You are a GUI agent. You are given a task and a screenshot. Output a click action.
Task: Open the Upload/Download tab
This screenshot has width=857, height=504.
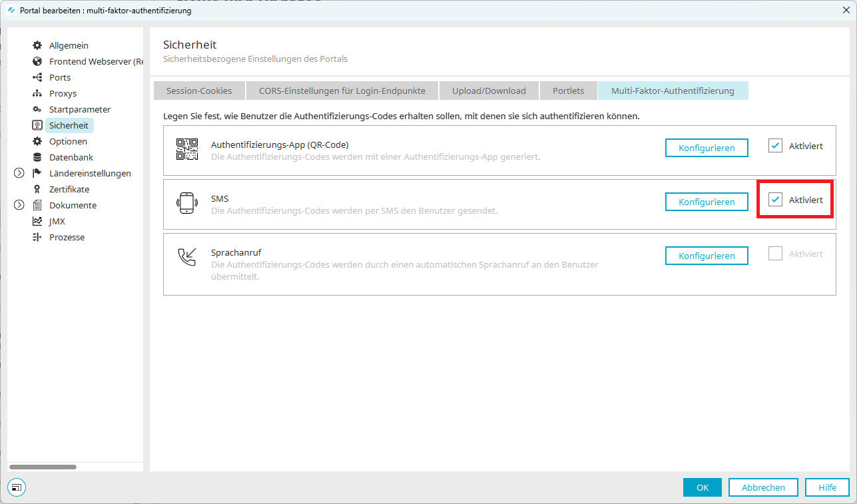coord(489,91)
